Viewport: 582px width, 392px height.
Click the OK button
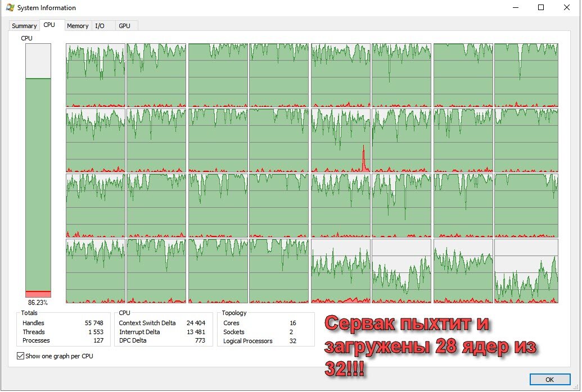click(550, 380)
